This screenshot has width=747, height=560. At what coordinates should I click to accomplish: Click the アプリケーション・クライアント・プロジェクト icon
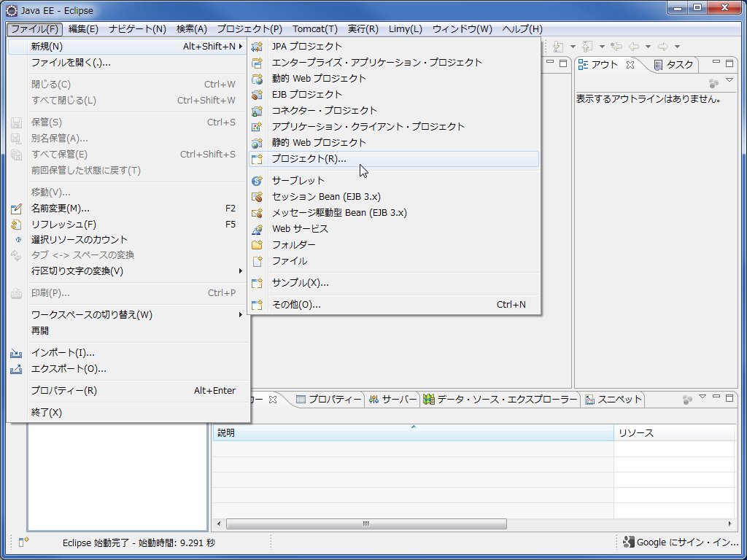point(257,127)
